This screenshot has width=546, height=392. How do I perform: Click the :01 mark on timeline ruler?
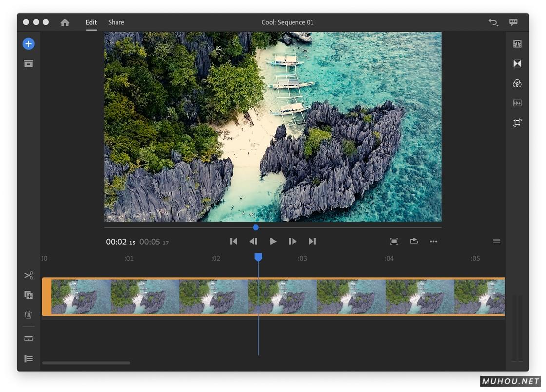tap(129, 258)
